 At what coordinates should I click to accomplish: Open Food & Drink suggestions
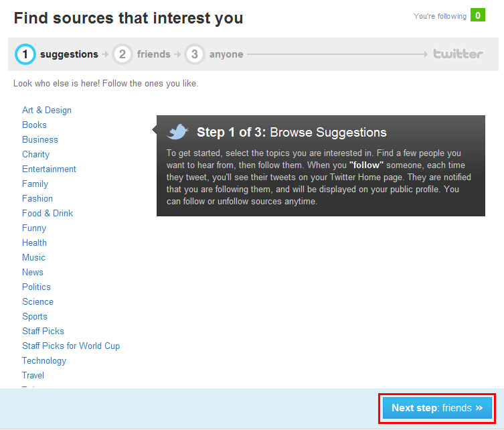point(48,213)
